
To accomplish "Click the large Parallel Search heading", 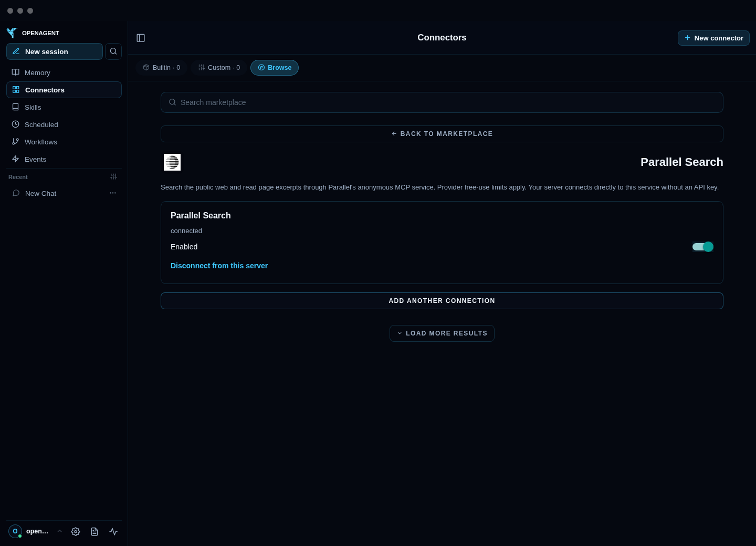I will [682, 162].
